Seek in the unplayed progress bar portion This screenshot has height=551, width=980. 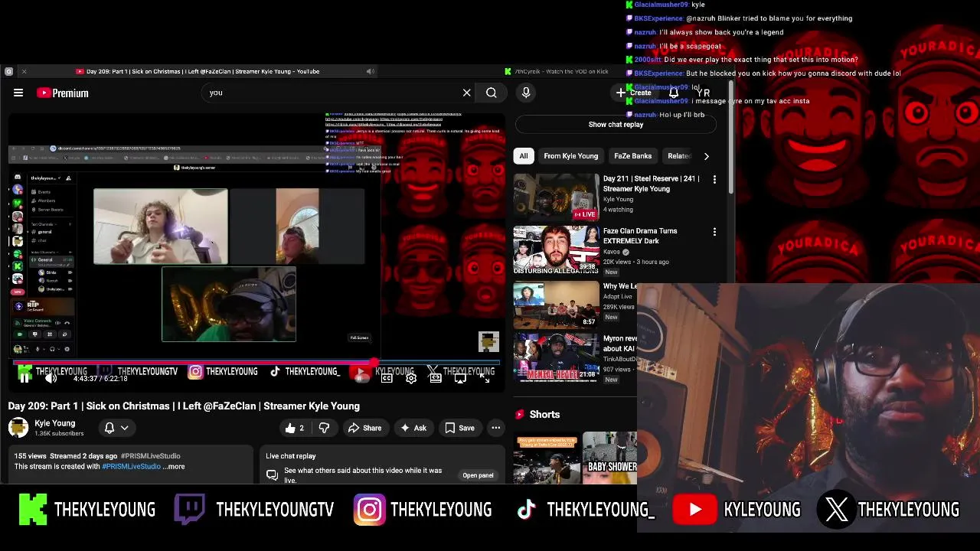coord(438,362)
